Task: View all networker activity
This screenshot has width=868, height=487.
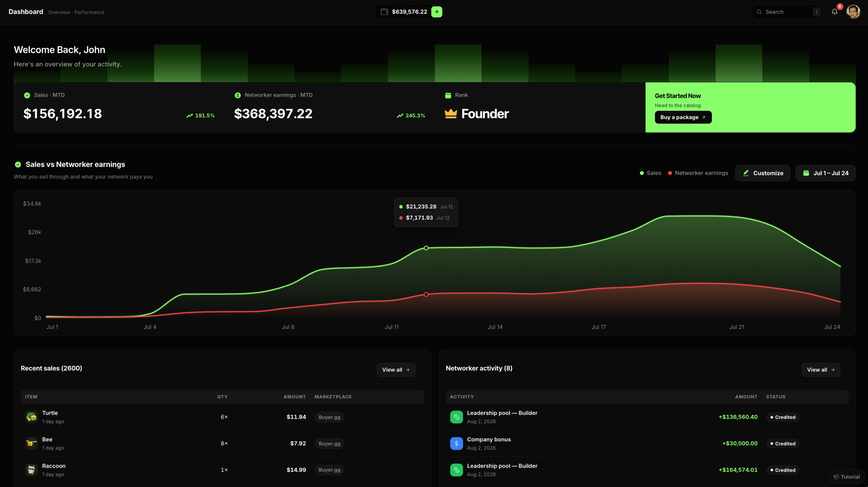Action: coord(821,370)
